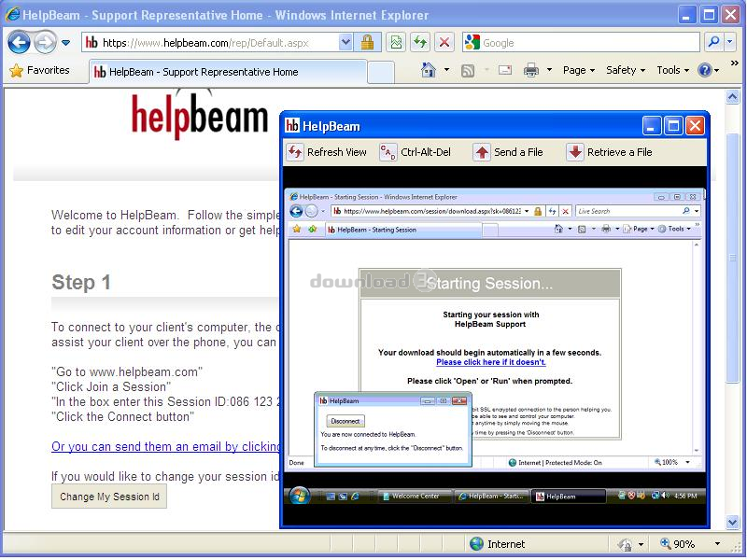Select the HelpBeam - Support Representative Home tab
This screenshot has height=560, width=747.
tap(228, 72)
